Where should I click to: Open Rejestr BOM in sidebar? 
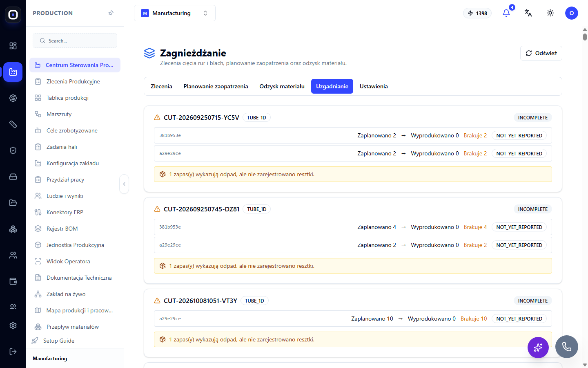pyautogui.click(x=75, y=229)
